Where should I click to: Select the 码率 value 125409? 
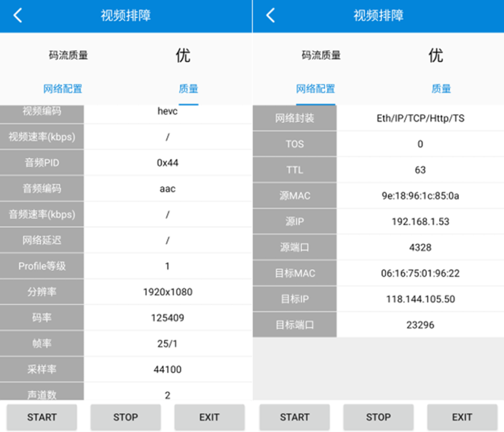[168, 318]
